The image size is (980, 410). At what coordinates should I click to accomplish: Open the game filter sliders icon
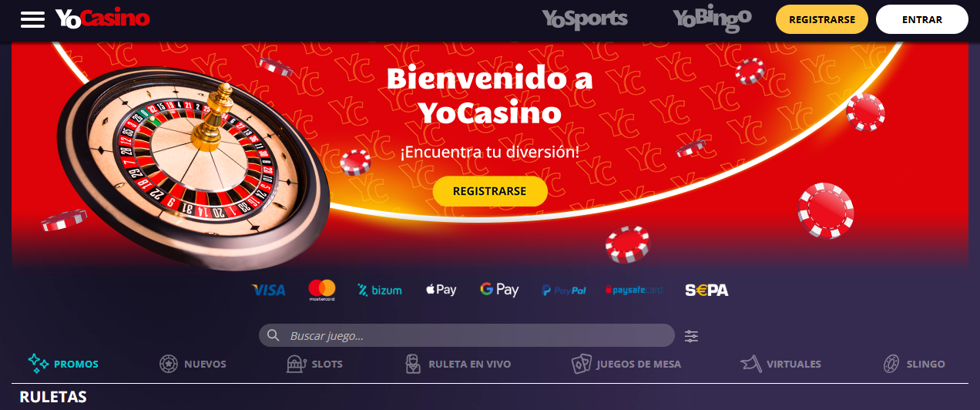692,336
